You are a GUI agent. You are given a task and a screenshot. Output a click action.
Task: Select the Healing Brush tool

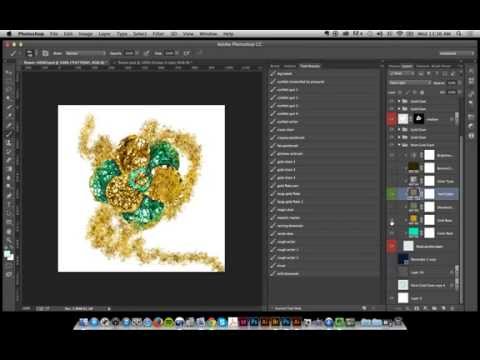tap(9, 125)
